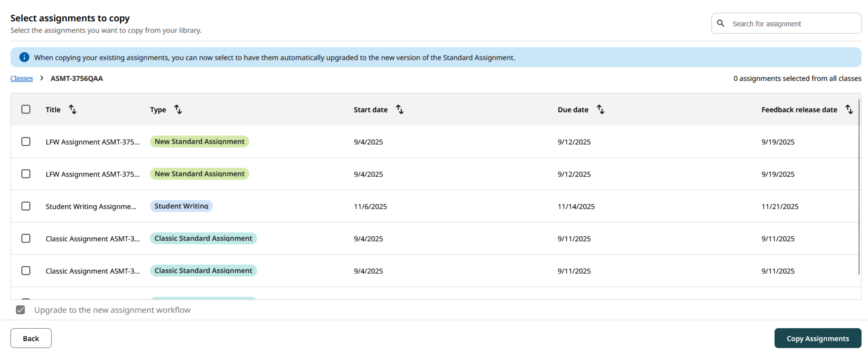Sort assignments by Title
868x354 pixels.
pos(72,109)
